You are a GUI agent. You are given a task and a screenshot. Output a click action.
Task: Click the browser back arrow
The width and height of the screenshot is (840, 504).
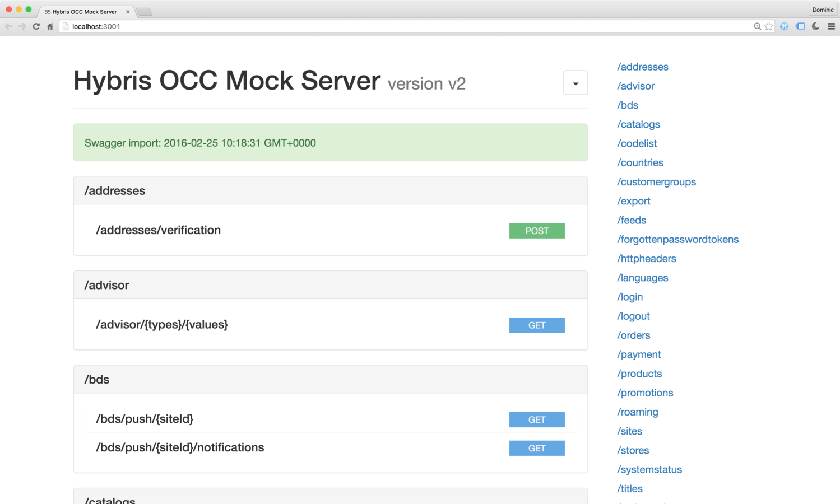[8, 26]
